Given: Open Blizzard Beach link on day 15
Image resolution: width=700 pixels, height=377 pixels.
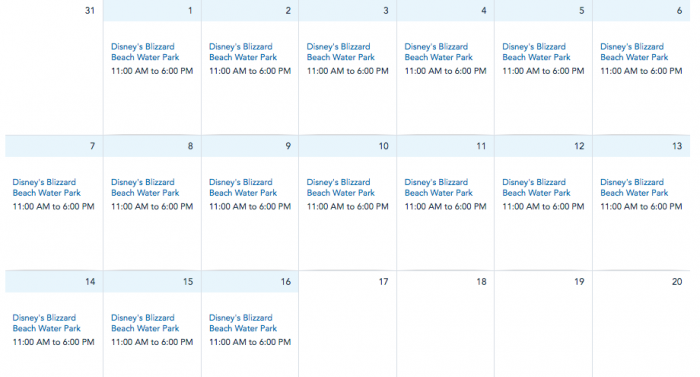Looking at the screenshot, I should pyautogui.click(x=145, y=323).
